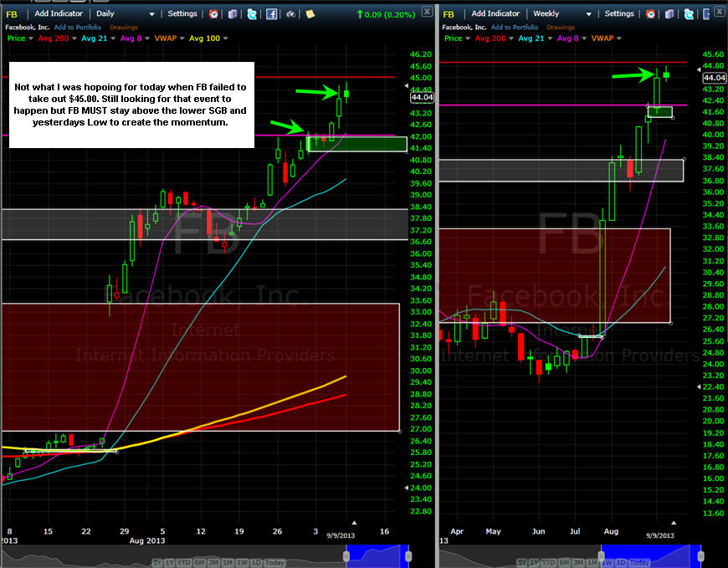The height and width of the screenshot is (568, 728).
Task: Open Drawings link in Daily chart
Action: tap(124, 27)
